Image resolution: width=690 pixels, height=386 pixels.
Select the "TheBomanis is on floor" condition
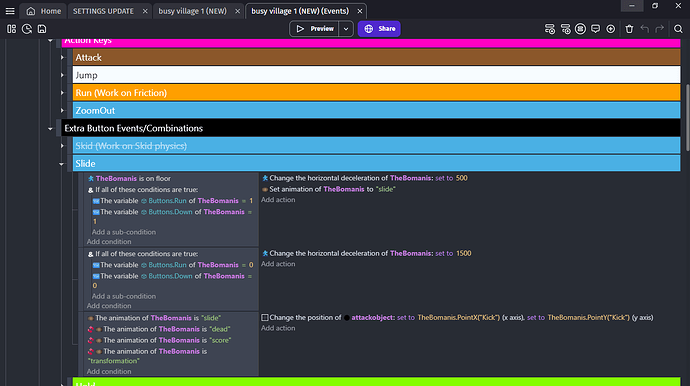[x=129, y=179]
